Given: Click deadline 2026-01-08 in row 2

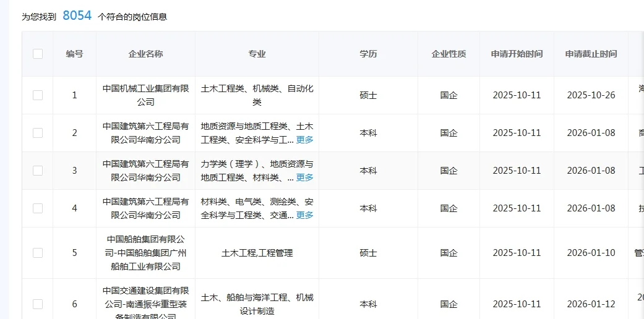Looking at the screenshot, I should coord(591,133).
